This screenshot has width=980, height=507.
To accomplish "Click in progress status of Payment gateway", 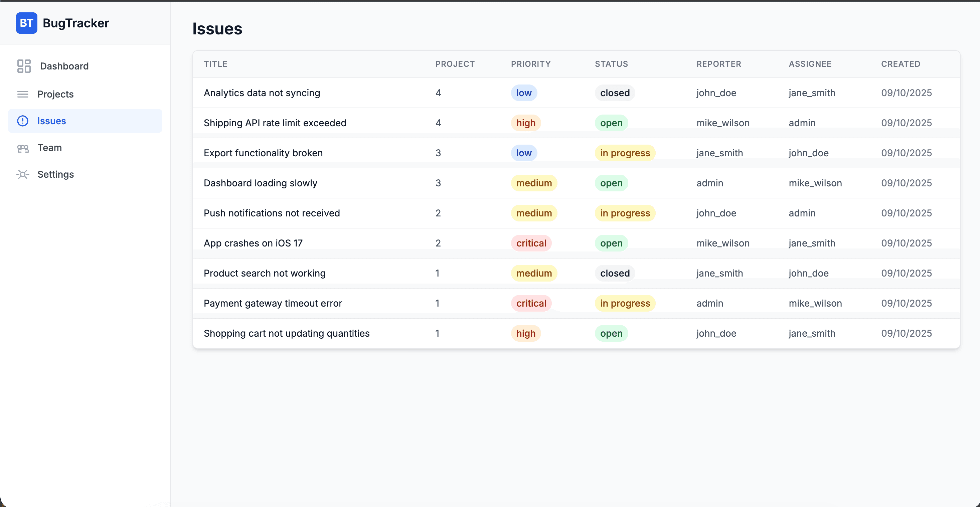I will pos(625,303).
